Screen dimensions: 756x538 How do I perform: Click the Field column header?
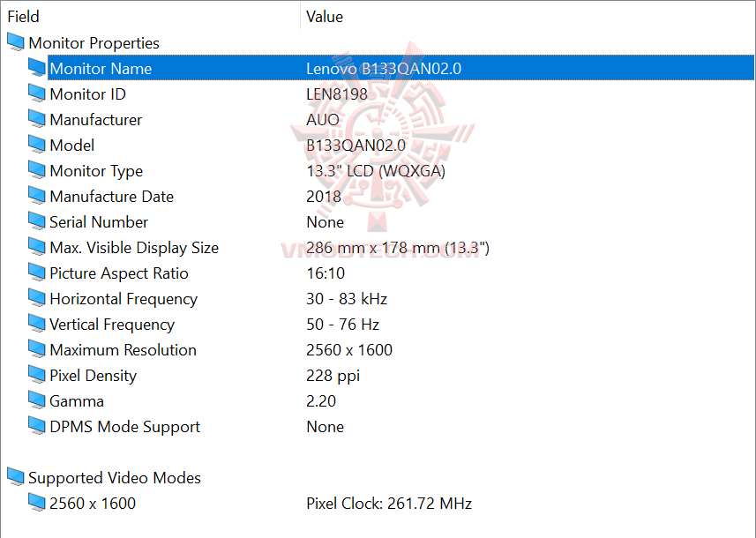pyautogui.click(x=23, y=17)
